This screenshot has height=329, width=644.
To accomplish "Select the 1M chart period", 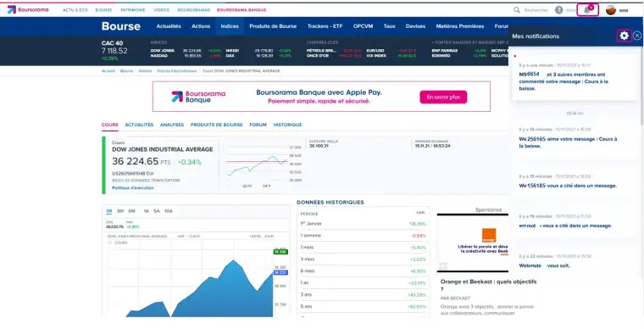I will tap(108, 211).
